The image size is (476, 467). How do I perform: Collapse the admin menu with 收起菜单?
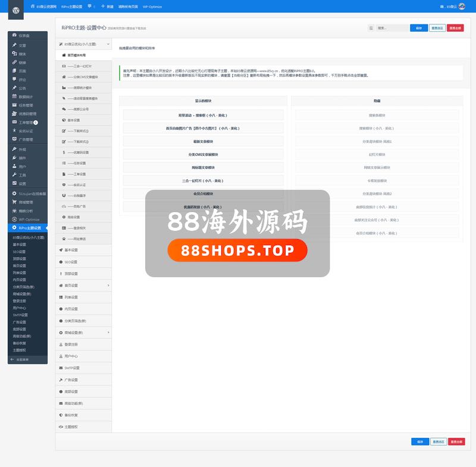point(24,360)
